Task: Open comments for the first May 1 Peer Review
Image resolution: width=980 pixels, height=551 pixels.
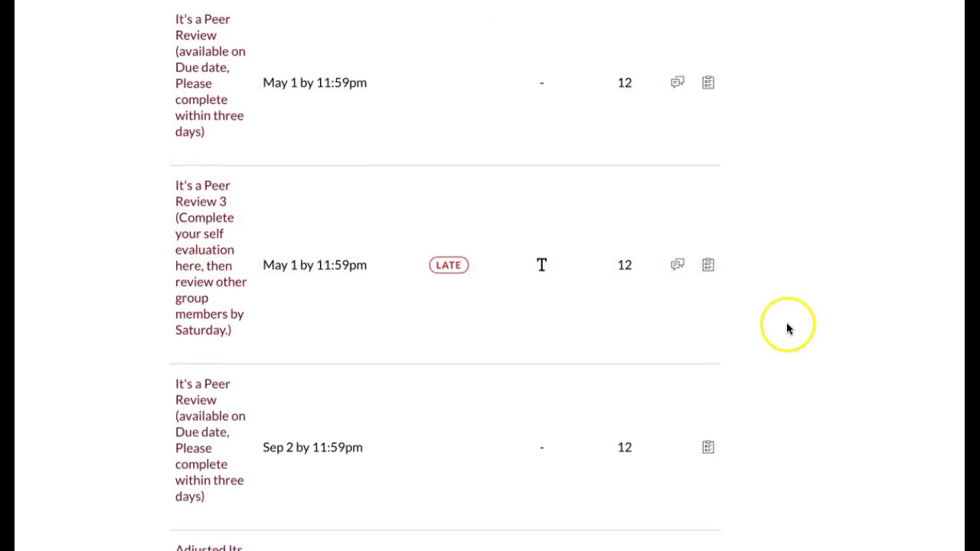Action: click(x=678, y=82)
